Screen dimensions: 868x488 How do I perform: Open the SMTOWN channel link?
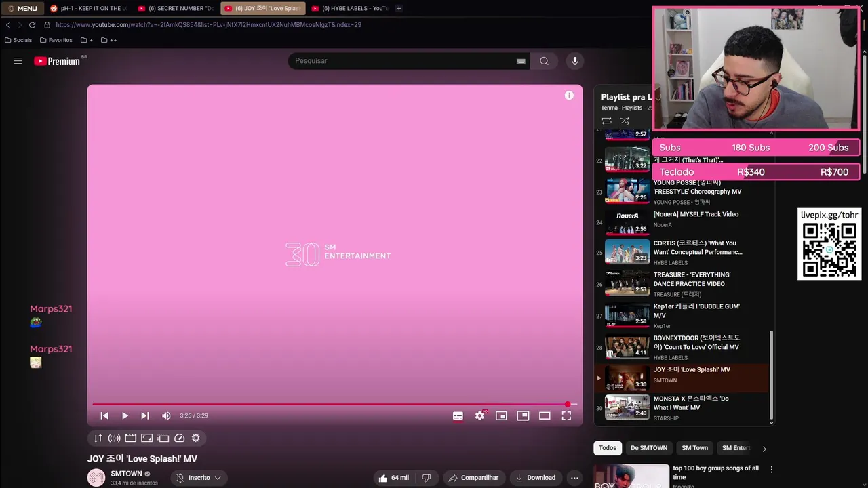[126, 474]
